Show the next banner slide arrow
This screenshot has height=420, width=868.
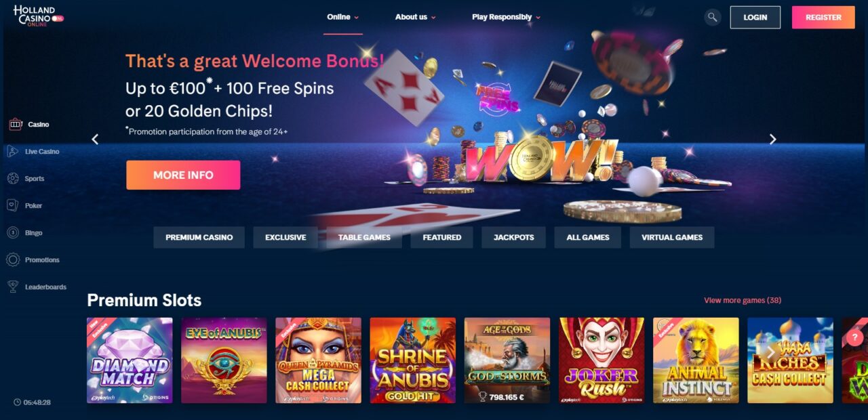pos(772,139)
